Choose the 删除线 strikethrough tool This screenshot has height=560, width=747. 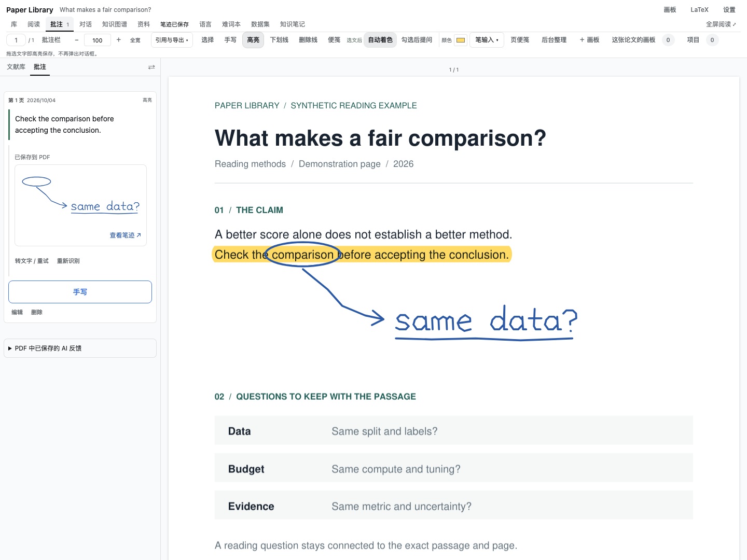click(308, 40)
